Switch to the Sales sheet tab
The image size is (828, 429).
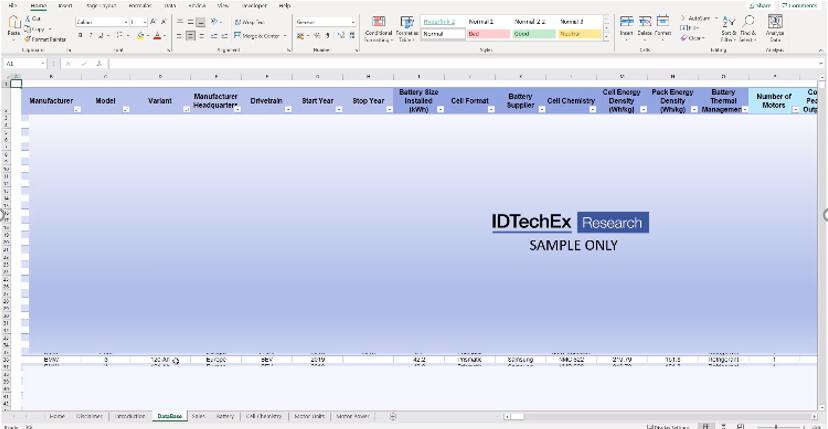click(198, 416)
